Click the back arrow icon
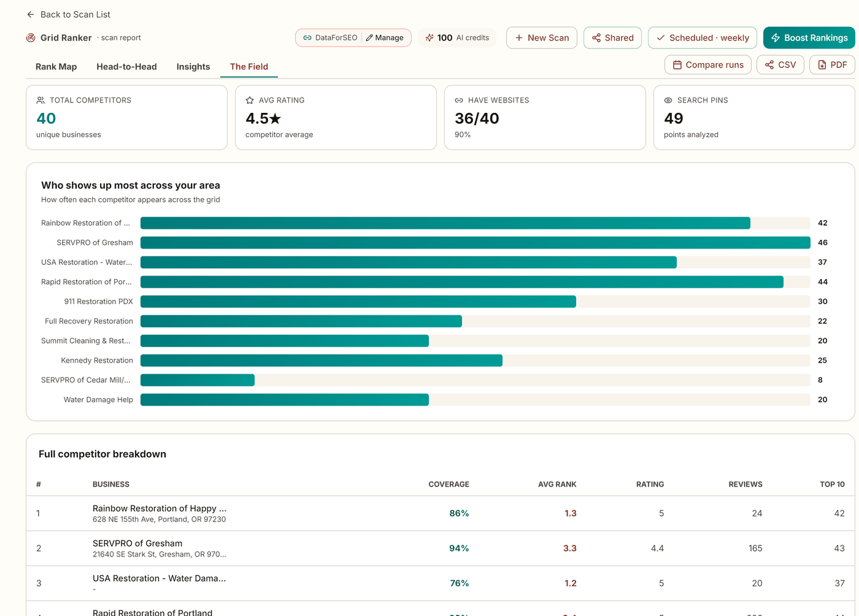The image size is (859, 616). click(x=31, y=15)
